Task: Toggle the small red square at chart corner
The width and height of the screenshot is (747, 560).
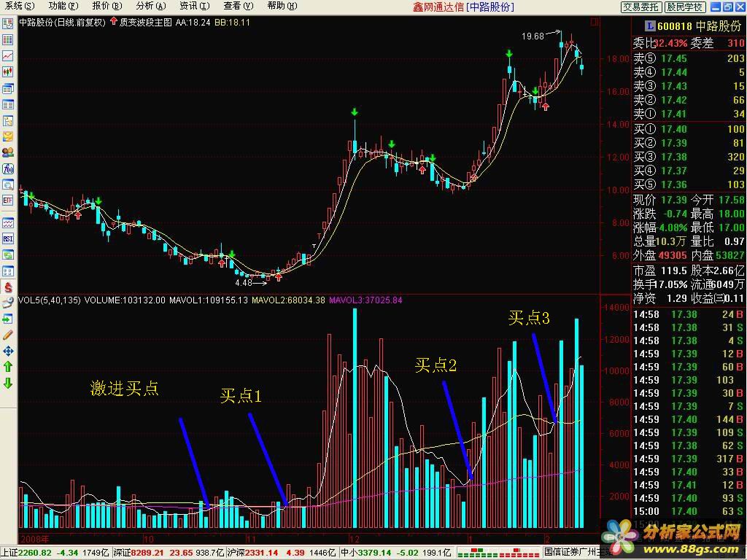Action: click(594, 22)
